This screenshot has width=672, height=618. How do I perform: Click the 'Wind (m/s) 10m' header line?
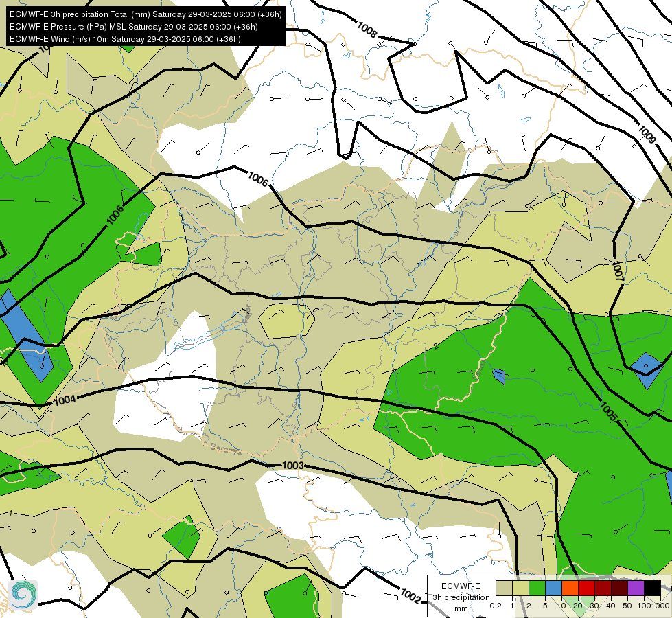[125, 39]
